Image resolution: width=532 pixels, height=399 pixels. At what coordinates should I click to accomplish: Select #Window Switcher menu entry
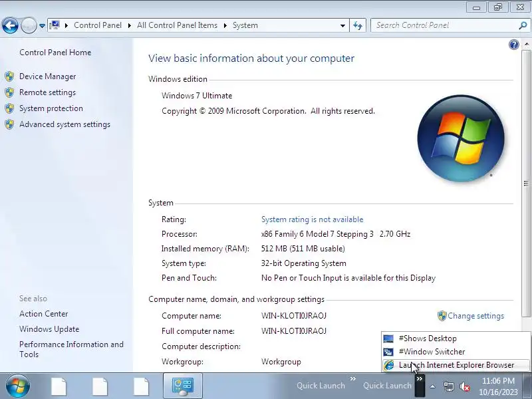[456, 352]
